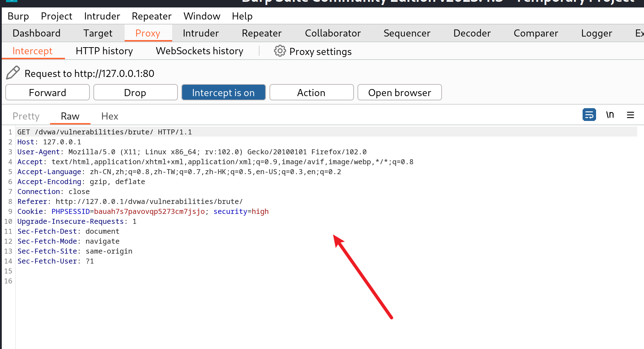This screenshot has width=644, height=349.
Task: Click the Request to http://127.0.0.1:80 label
Action: click(89, 73)
